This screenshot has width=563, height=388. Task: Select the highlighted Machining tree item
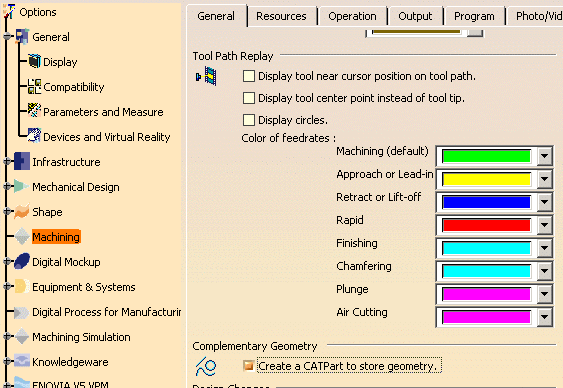56,237
